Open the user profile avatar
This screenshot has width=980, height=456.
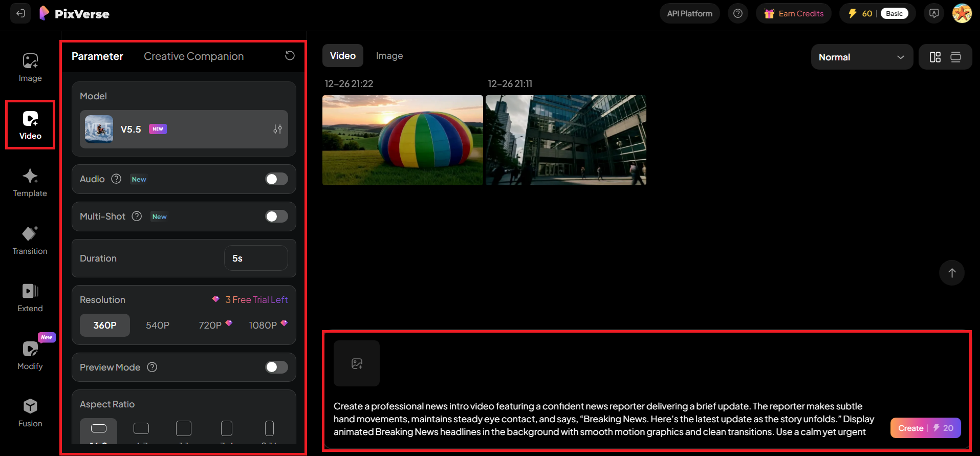962,13
